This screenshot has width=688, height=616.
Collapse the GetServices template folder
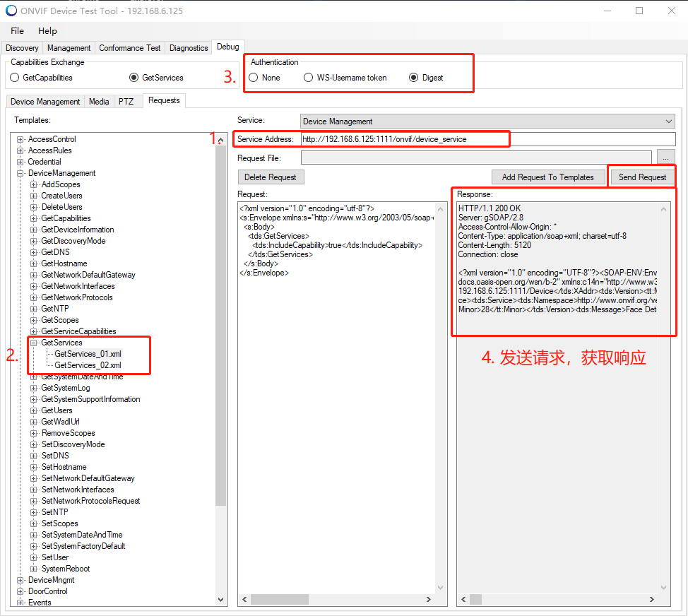34,343
